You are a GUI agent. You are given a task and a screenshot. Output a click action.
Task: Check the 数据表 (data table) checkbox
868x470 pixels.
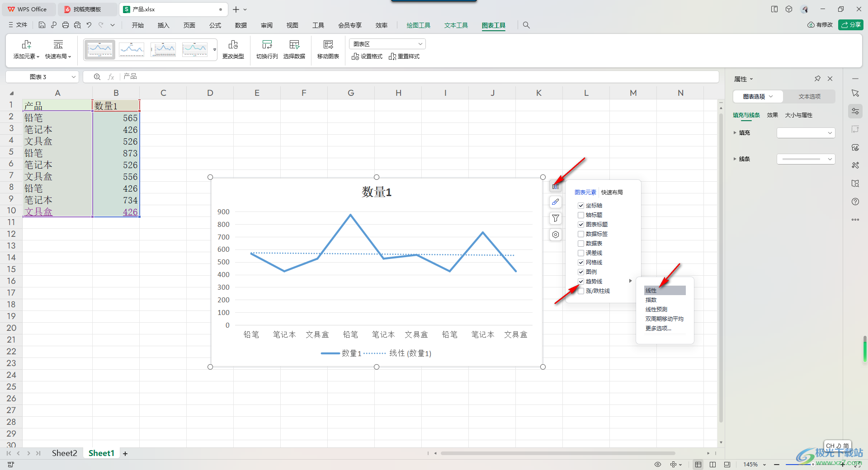click(x=581, y=244)
